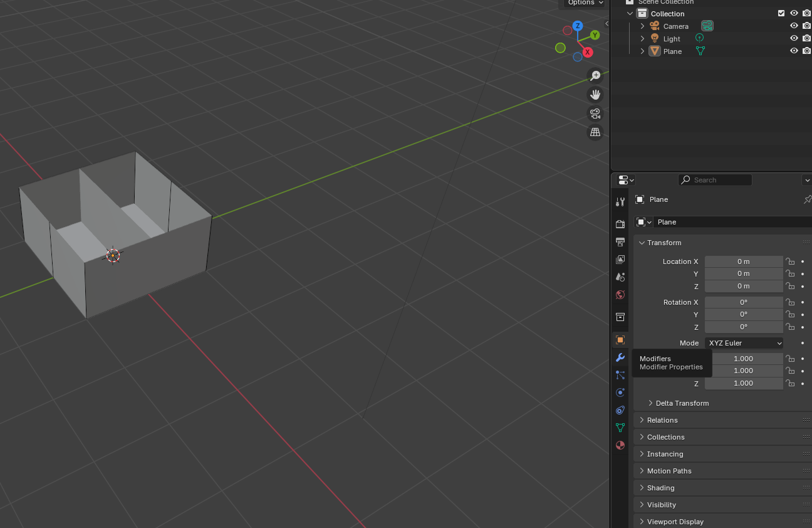This screenshot has width=812, height=528.
Task: Select the Camera item in outliner
Action: (x=675, y=26)
